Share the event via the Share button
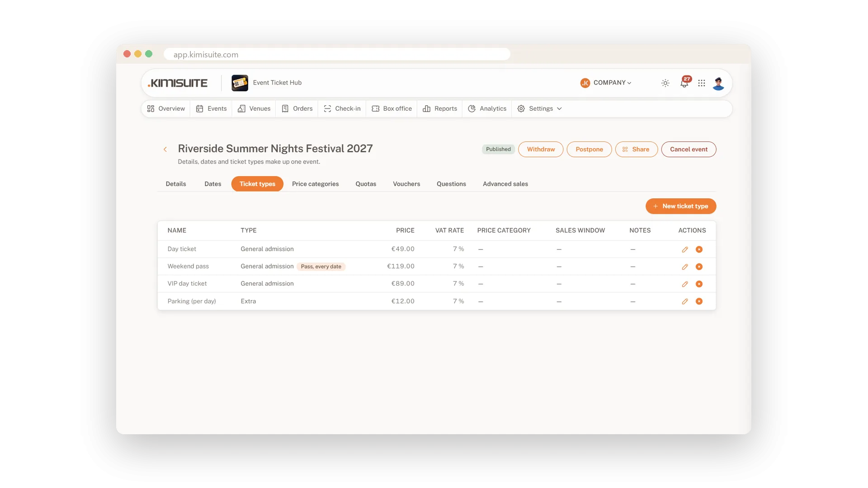This screenshot has height=488, width=868. tap(636, 150)
